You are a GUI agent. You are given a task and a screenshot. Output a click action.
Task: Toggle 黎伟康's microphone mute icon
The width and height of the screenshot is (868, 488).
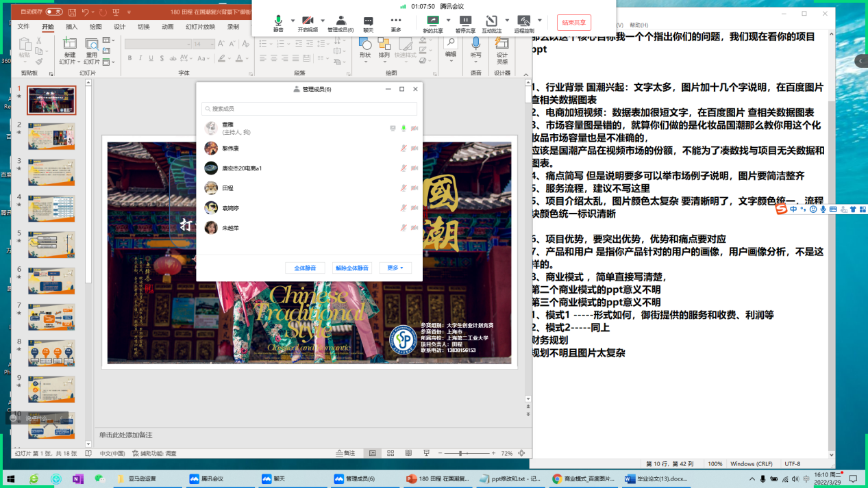404,149
